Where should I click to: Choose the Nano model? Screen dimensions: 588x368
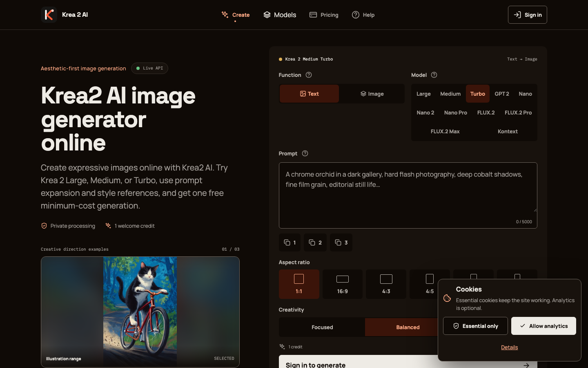point(526,94)
